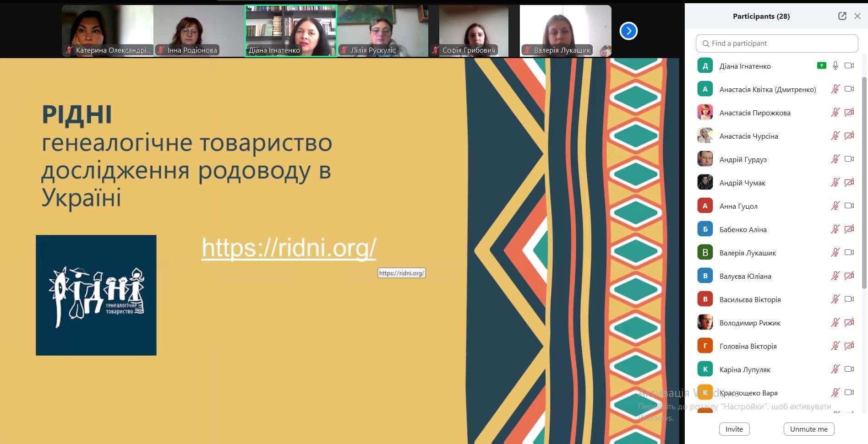This screenshot has height=444, width=868.
Task: Click disabled camera icon for Головіна Вікторія
Action: (849, 346)
